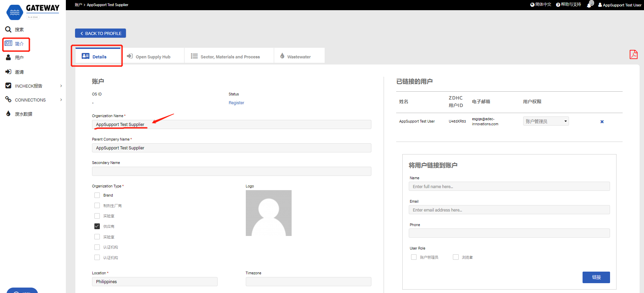Viewport: 644px width, 293px height.
Task: Remove linked user with the X icon
Action: point(602,122)
